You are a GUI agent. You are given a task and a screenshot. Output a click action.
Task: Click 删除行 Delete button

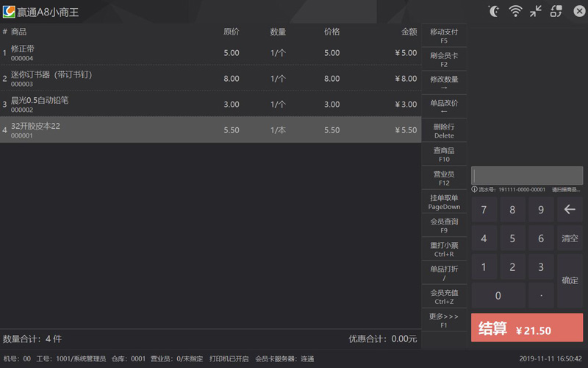coord(444,130)
